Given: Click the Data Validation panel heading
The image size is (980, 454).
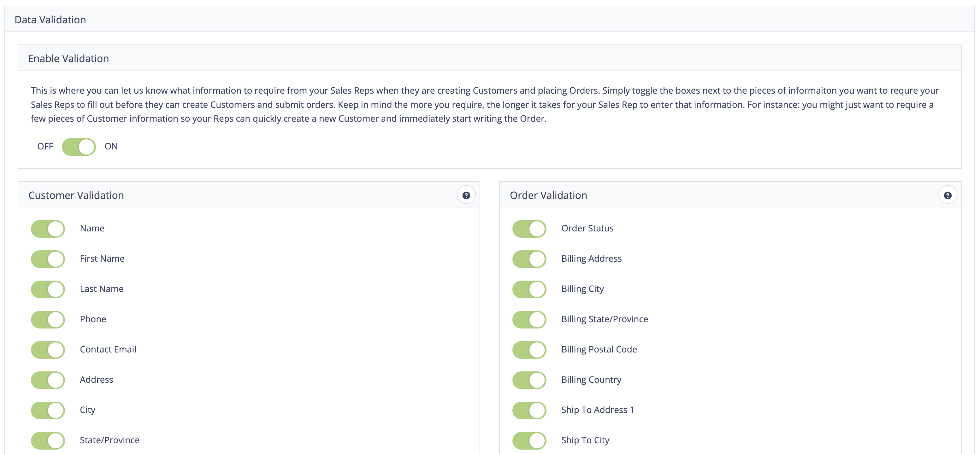Looking at the screenshot, I should (50, 20).
